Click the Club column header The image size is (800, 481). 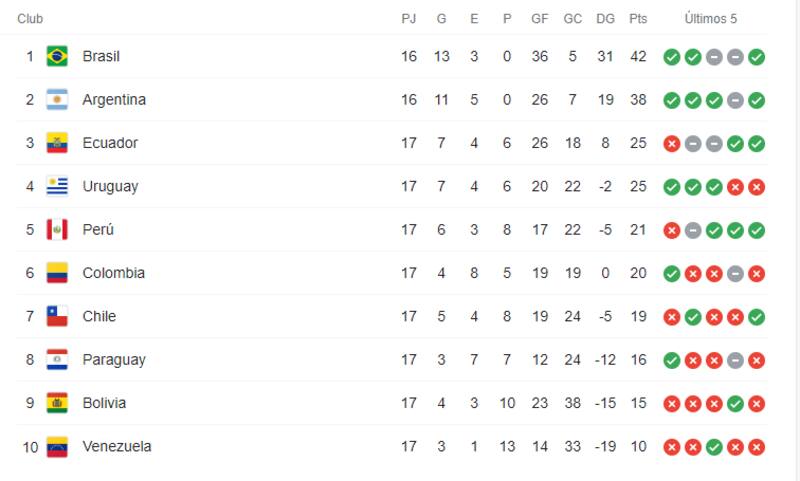pos(30,19)
